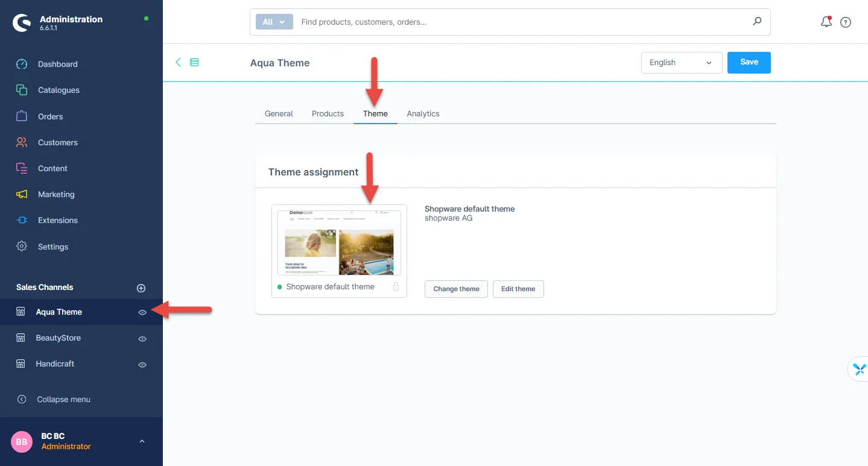
Task: Click the Shopware default theme thumbnail
Action: (339, 243)
